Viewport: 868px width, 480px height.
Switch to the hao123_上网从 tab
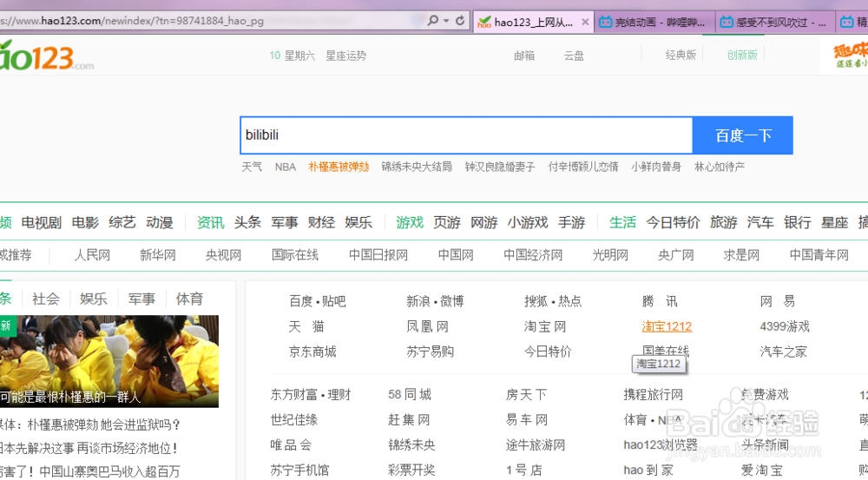click(533, 23)
